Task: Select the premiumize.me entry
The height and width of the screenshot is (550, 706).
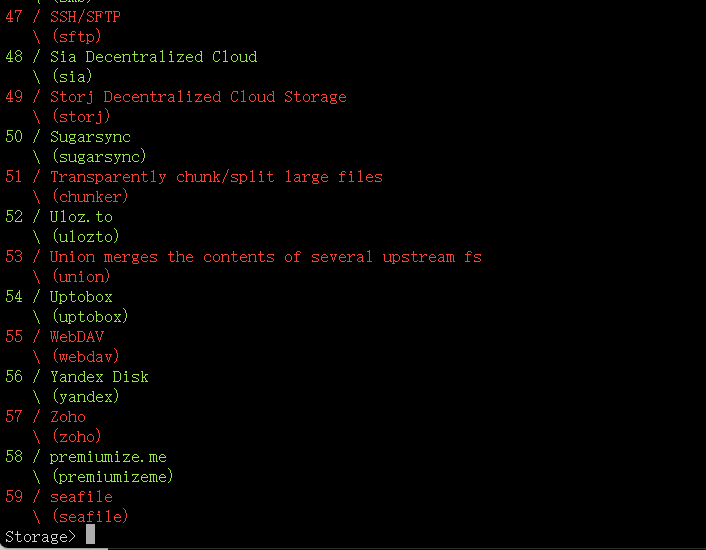Action: [86, 457]
